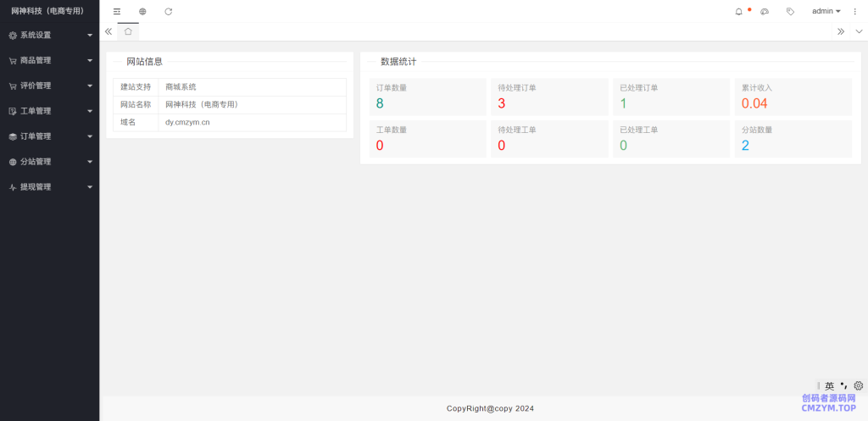Click the 待处理订单 statistics card
Screen dimensions: 868x421
548,97
